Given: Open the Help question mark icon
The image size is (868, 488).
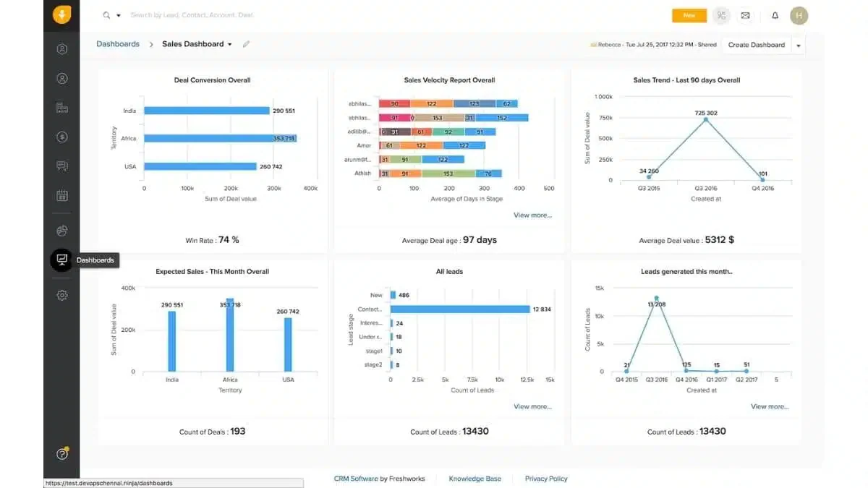Looking at the screenshot, I should pyautogui.click(x=61, y=453).
